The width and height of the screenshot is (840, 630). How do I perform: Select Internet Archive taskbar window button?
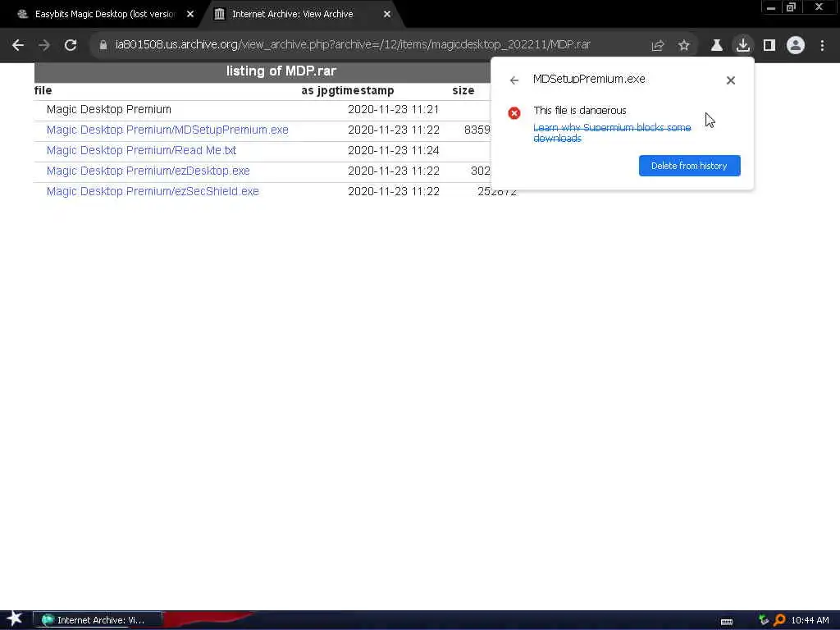pyautogui.click(x=98, y=620)
